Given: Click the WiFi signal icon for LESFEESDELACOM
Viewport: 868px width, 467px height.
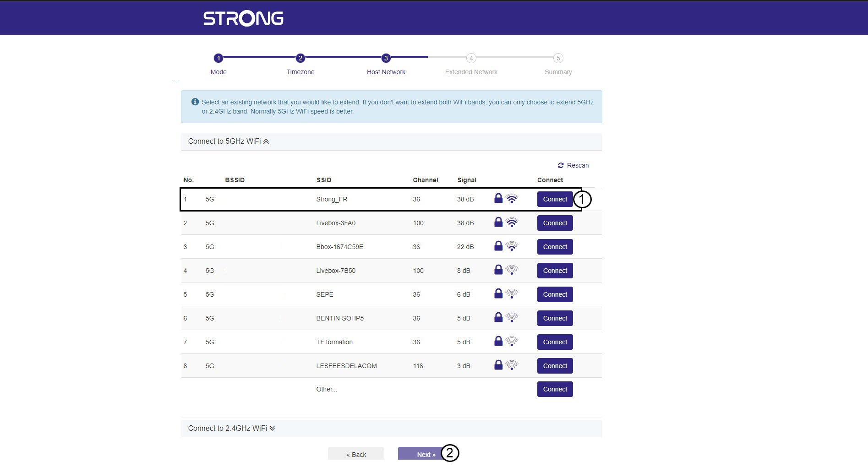Looking at the screenshot, I should pos(512,365).
